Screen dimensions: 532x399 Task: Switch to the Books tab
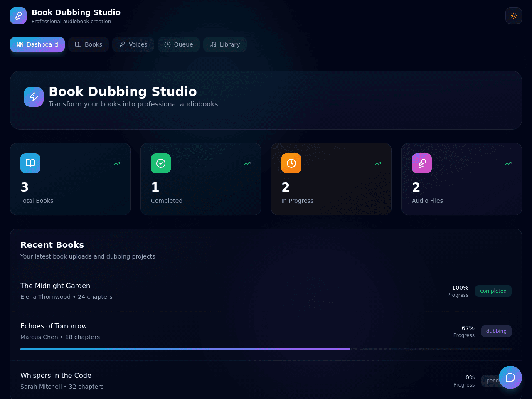pos(89,44)
